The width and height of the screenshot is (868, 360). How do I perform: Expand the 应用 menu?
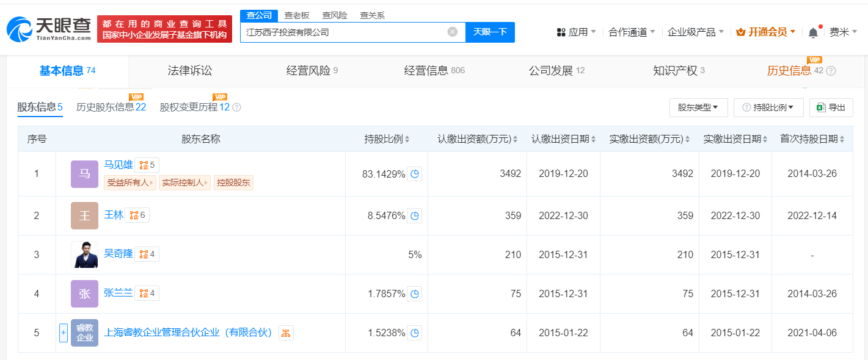pos(576,32)
